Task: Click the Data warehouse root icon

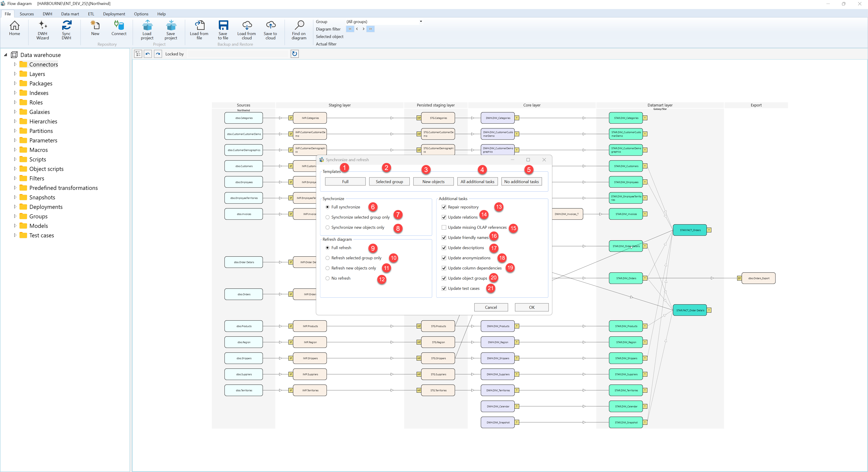Action: pos(14,55)
